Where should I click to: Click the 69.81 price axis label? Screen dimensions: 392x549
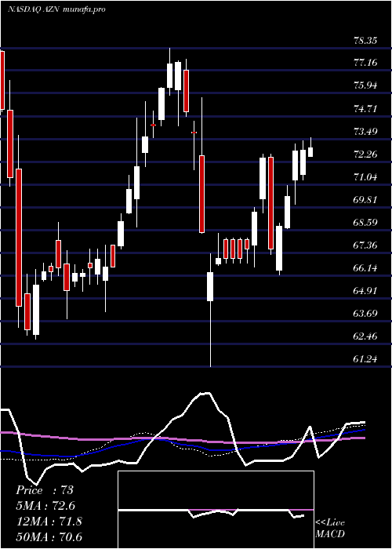(365, 200)
